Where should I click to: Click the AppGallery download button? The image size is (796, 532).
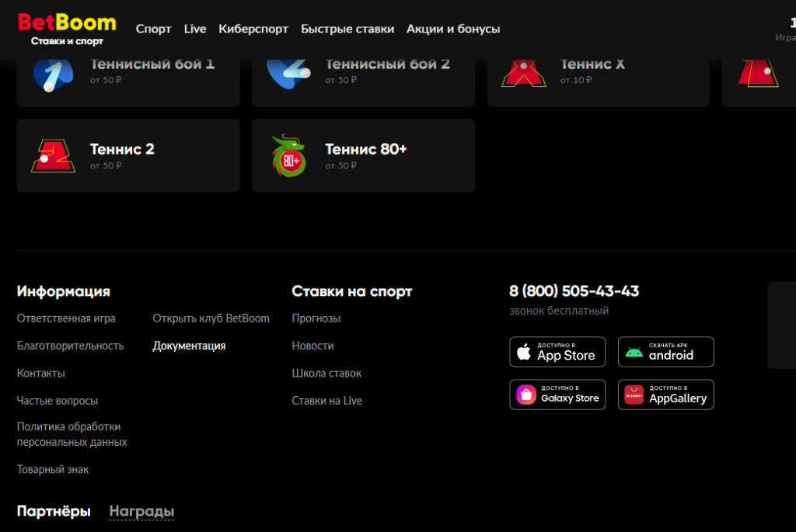coord(665,395)
